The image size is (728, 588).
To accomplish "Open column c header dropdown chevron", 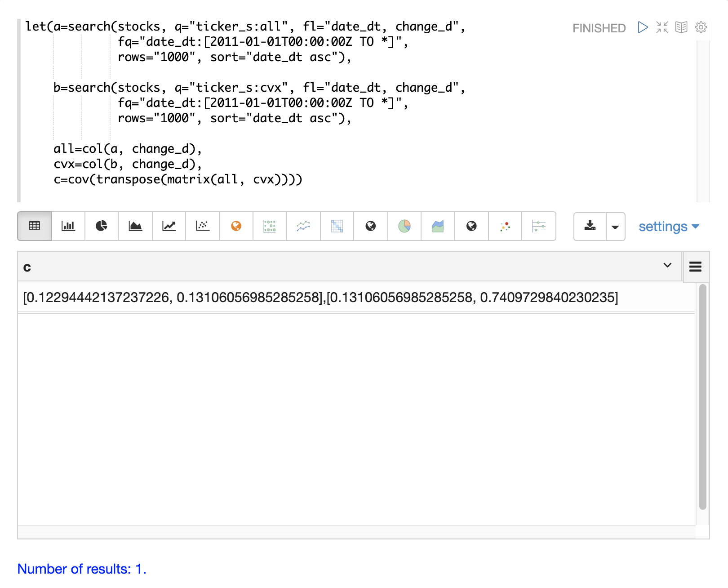I will pyautogui.click(x=667, y=265).
